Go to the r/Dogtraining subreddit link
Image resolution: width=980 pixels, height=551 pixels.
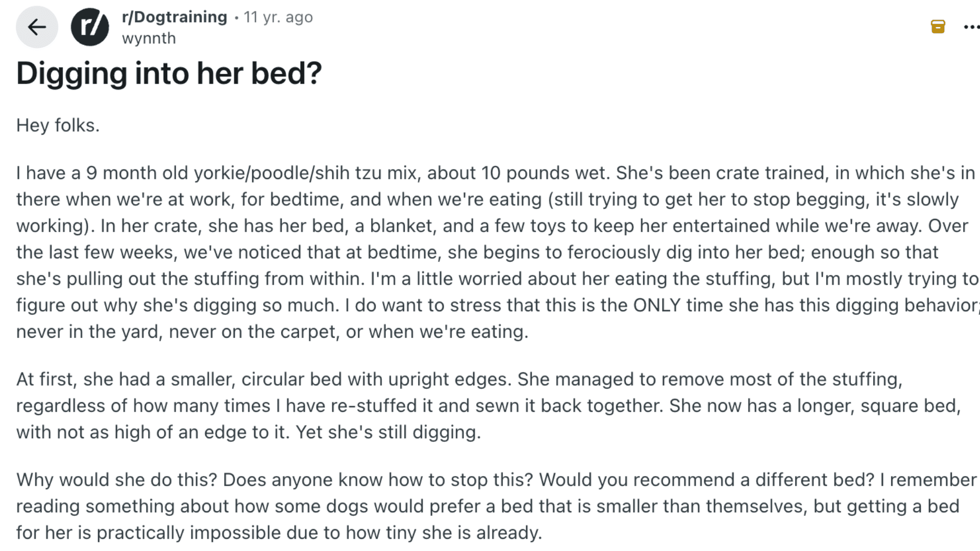pos(175,17)
